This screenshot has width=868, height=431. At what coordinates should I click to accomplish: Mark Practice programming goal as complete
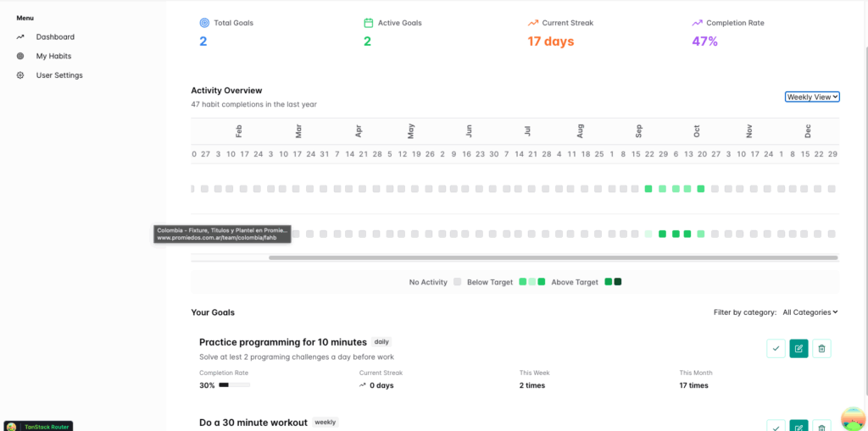(776, 348)
